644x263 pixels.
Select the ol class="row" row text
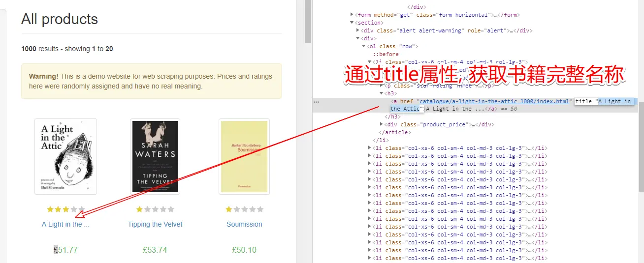(x=392, y=46)
